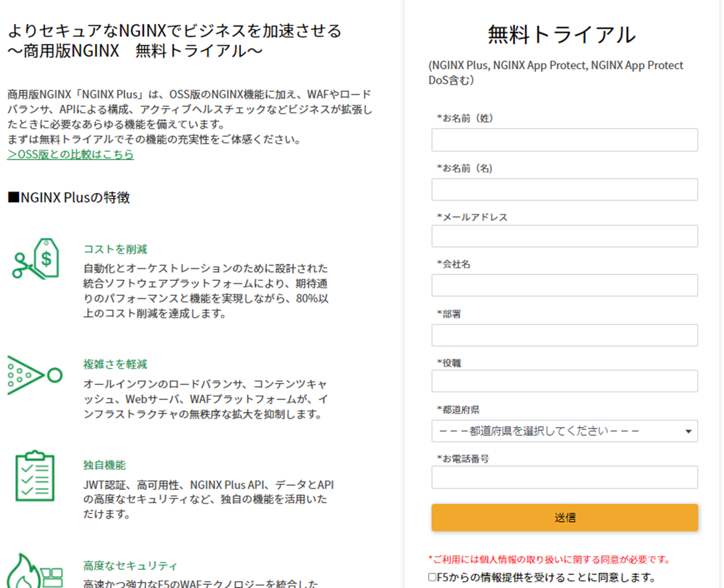The image size is (724, 588).
Task: Click the flame firewall icon beside 高度なセキュリティ
Action: click(35, 570)
